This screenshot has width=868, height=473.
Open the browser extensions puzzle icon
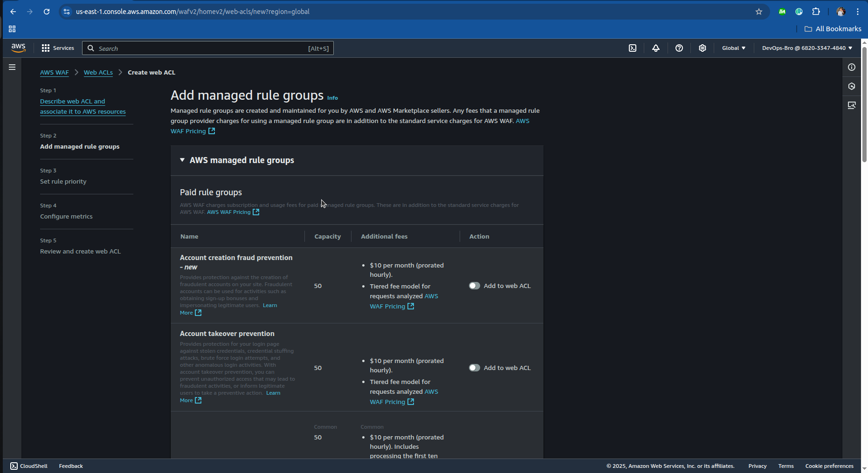point(816,12)
